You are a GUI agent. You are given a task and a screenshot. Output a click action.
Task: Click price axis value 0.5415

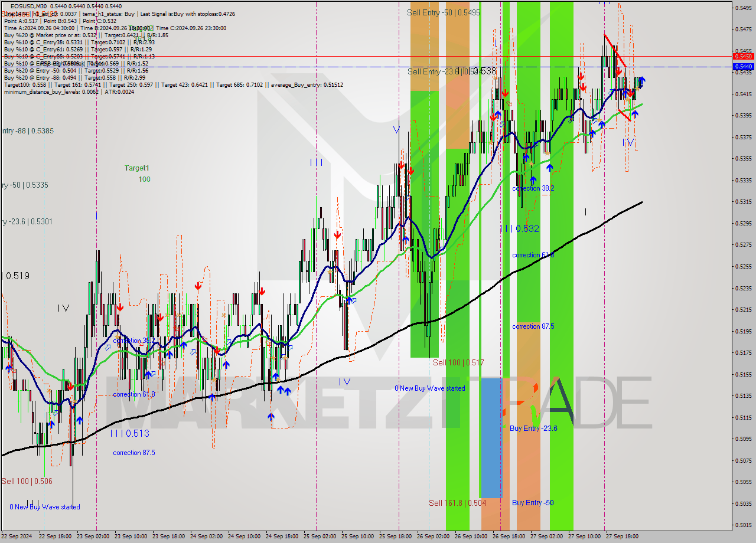742,94
